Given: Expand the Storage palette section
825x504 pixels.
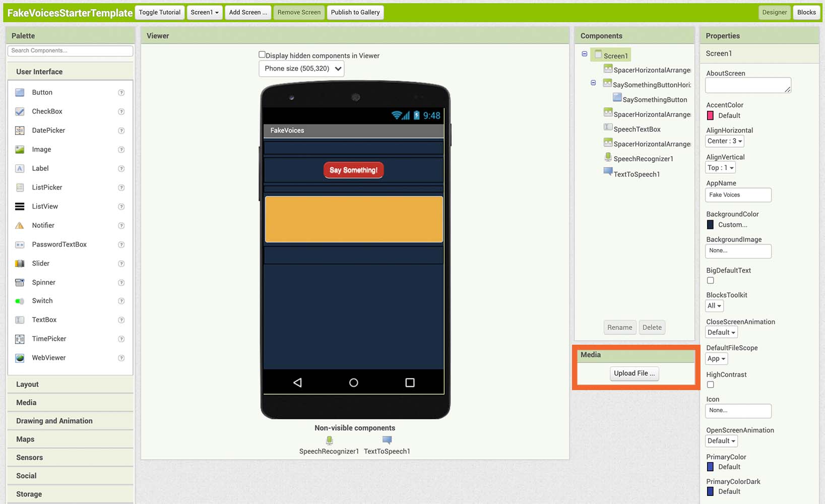Looking at the screenshot, I should tap(71, 494).
